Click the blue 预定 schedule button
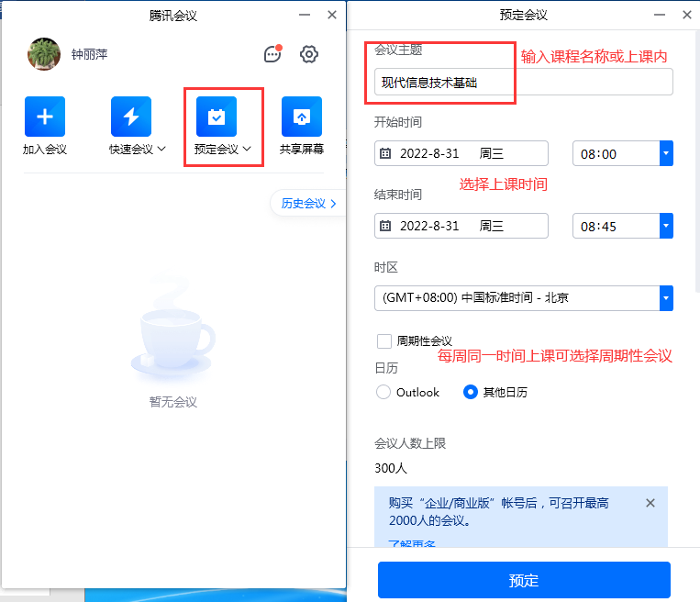This screenshot has height=602, width=700. pos(524,580)
